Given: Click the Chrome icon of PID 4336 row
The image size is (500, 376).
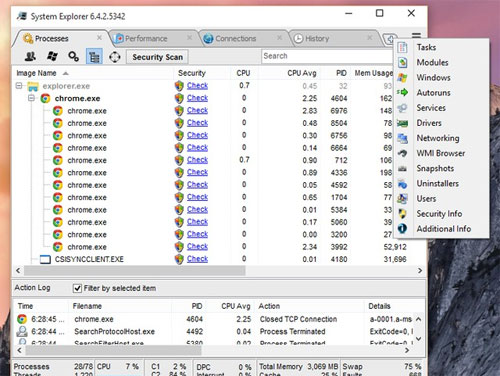Looking at the screenshot, I should pos(58,173).
